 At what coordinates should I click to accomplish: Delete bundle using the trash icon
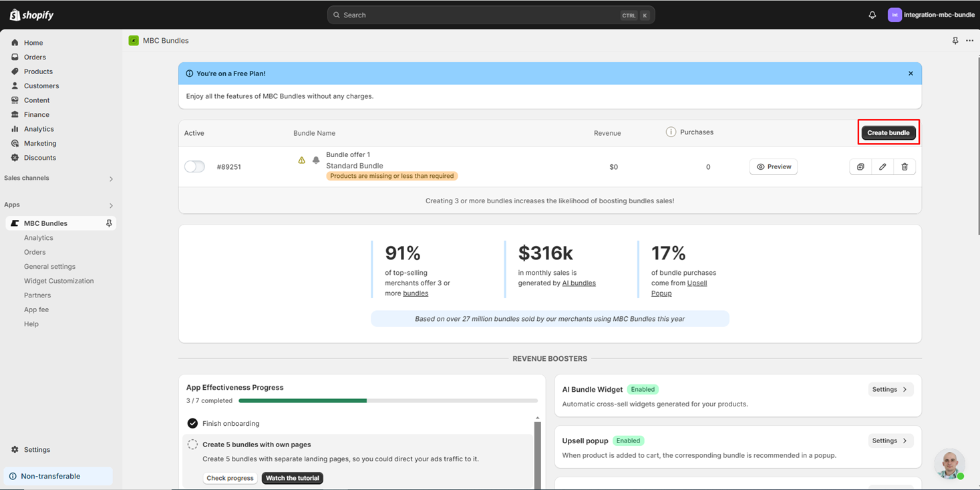click(905, 167)
